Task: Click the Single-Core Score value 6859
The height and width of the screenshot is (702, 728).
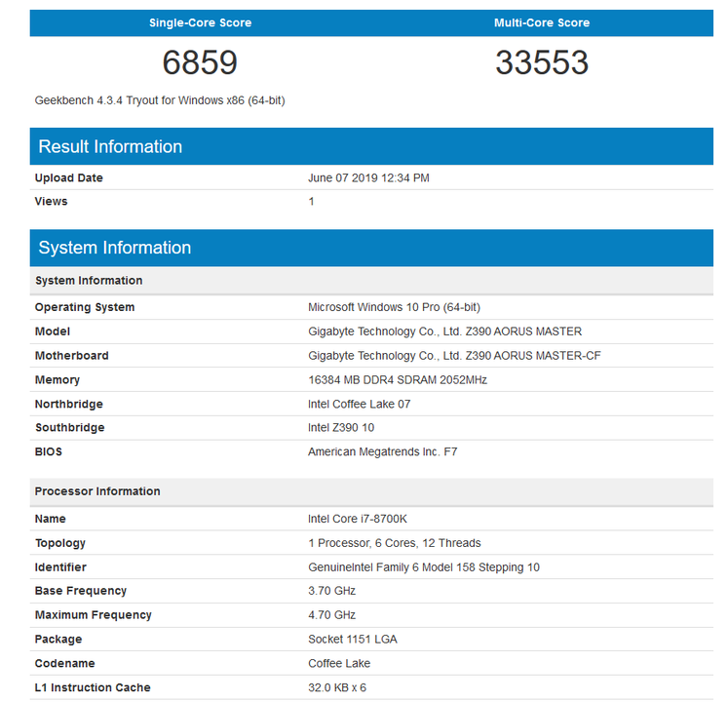Action: [200, 62]
